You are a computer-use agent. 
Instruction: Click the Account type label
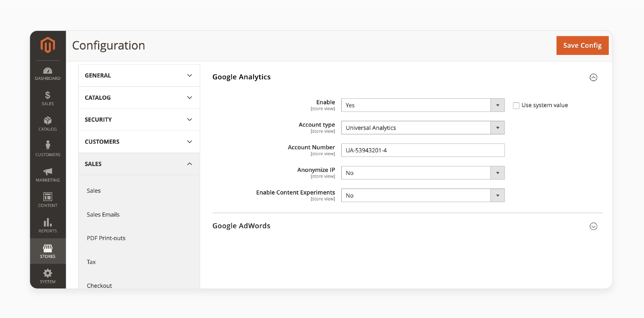pos(317,125)
